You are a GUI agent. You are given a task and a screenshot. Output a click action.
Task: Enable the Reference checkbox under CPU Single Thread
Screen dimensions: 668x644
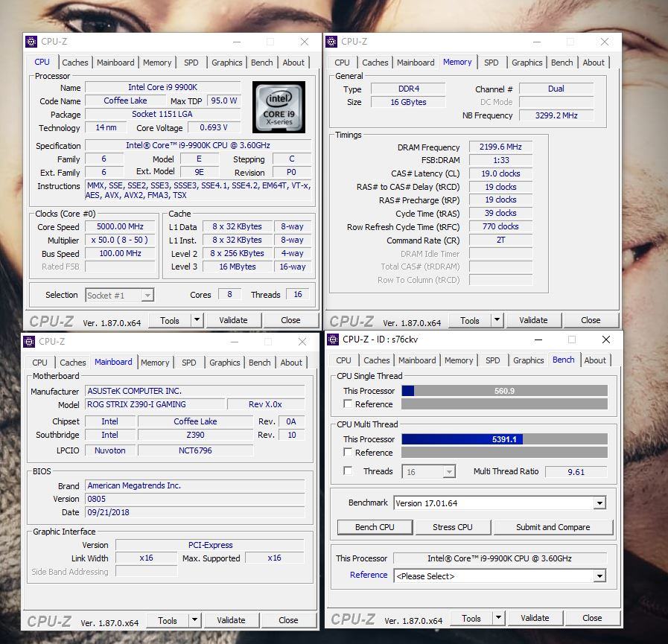click(348, 404)
